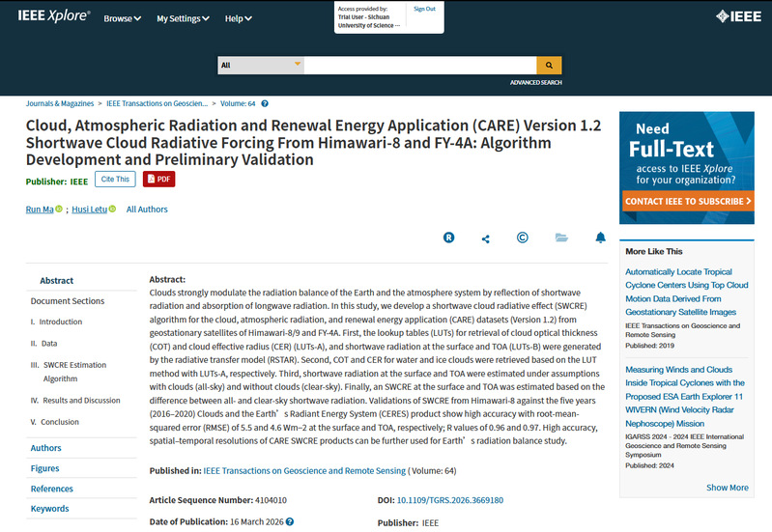Screen dimensions: 772x532
Task: Click the Contact IEEE to Subscribe banner
Action: pyautogui.click(x=686, y=202)
